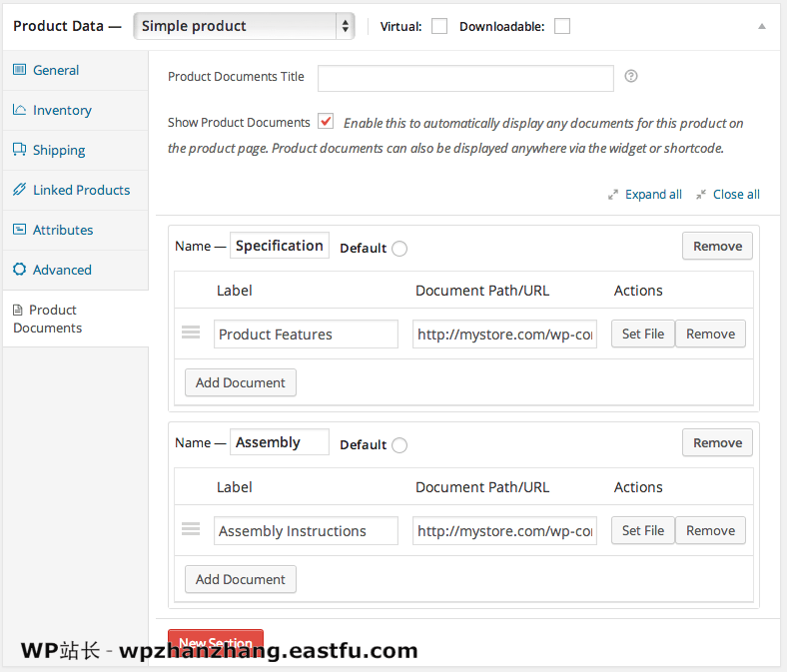Screen dimensions: 787x672
Task: Set Specification section as Default
Action: coord(399,249)
